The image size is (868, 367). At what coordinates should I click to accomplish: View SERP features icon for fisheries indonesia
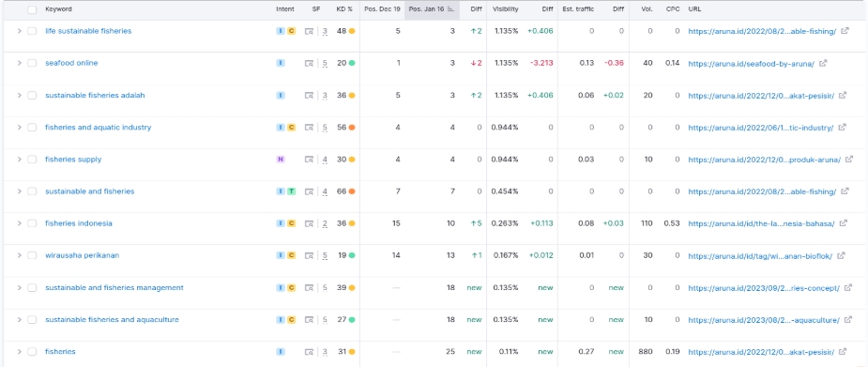tap(310, 224)
